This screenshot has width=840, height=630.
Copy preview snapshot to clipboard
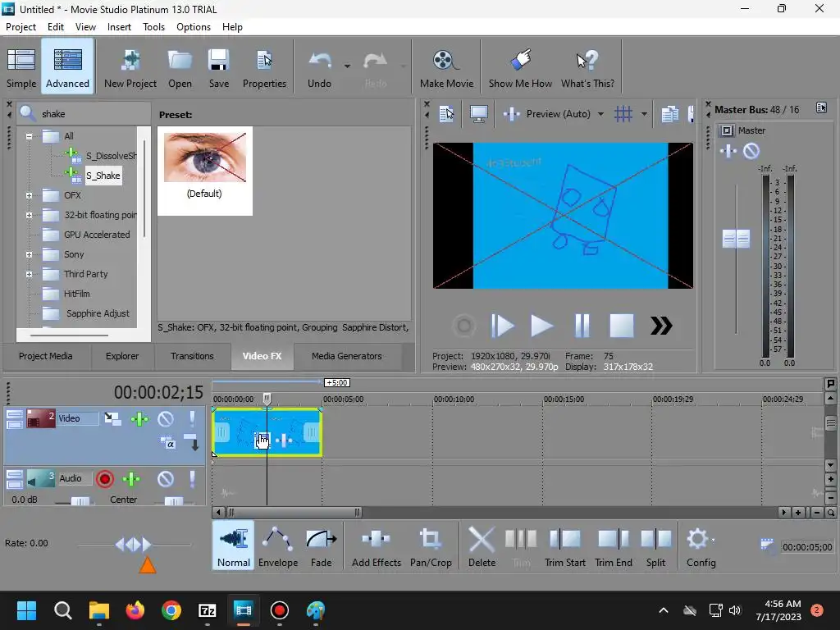click(x=669, y=114)
